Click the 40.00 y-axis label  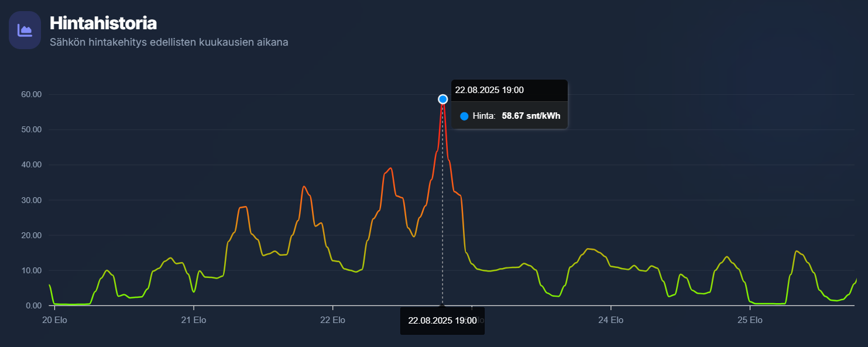[x=31, y=165]
